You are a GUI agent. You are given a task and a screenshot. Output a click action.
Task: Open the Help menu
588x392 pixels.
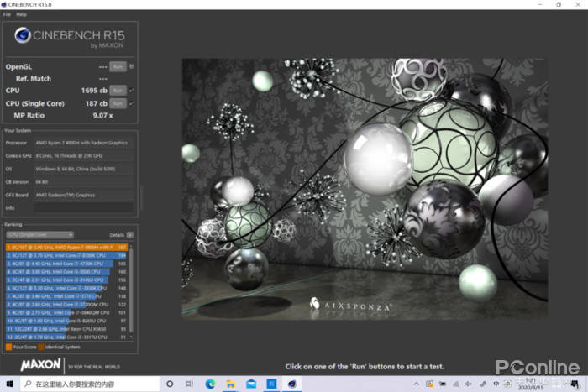click(x=21, y=14)
